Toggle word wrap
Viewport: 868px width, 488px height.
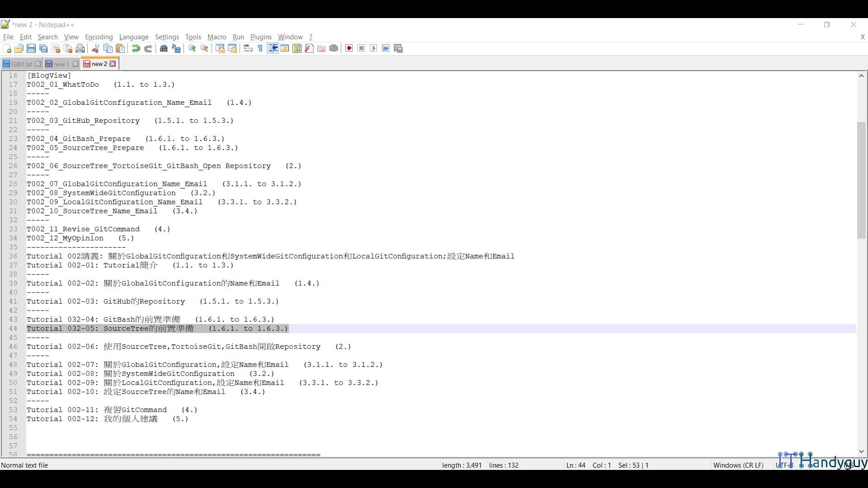[x=248, y=48]
